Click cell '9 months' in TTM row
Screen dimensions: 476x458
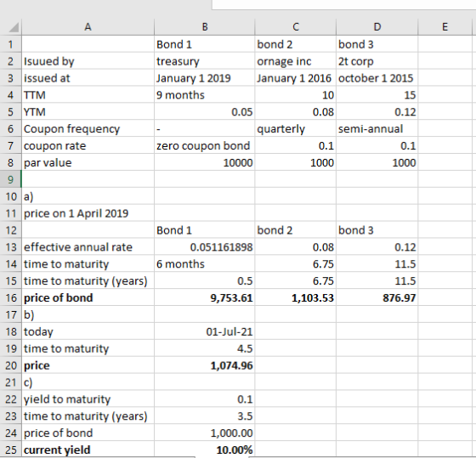click(205, 95)
